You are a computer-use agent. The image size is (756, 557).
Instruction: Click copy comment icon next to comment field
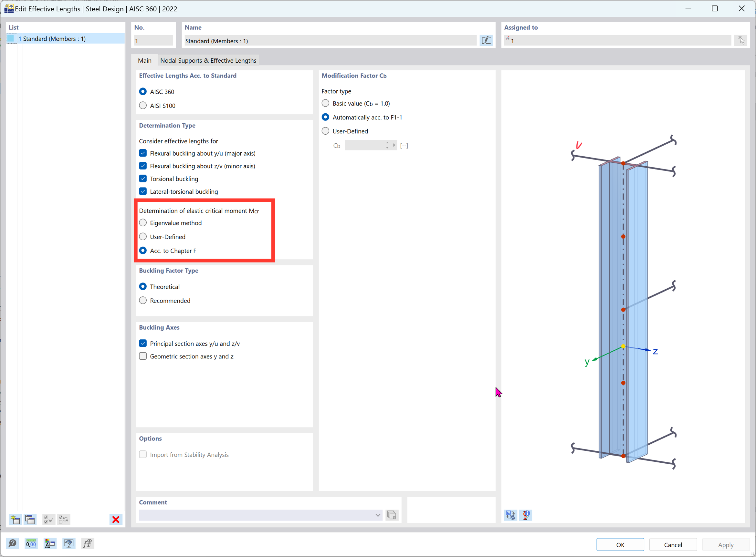pos(392,515)
